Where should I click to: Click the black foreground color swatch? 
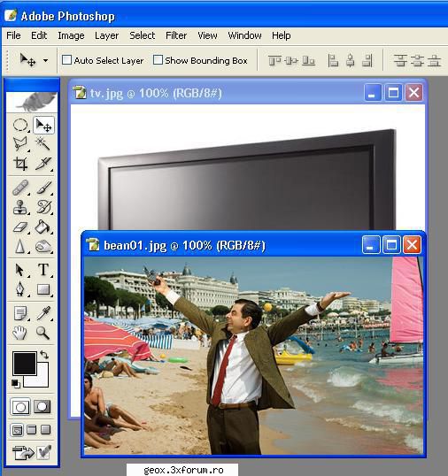click(24, 363)
